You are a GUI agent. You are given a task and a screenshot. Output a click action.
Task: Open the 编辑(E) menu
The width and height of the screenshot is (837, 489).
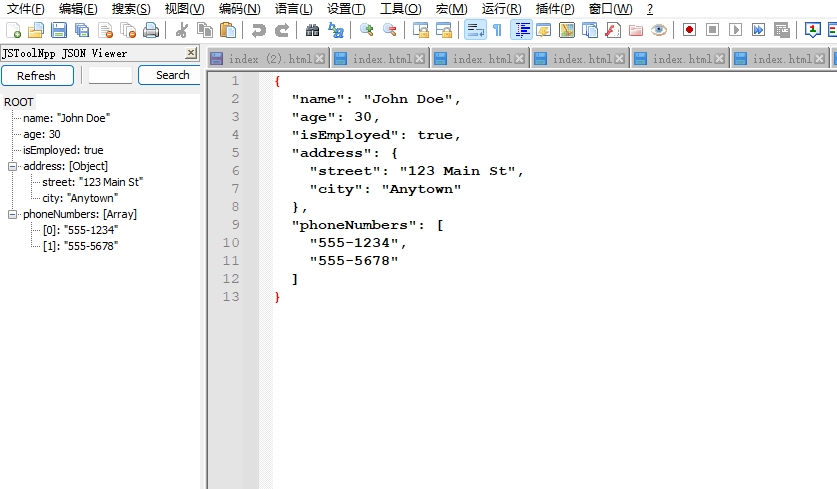pyautogui.click(x=78, y=9)
